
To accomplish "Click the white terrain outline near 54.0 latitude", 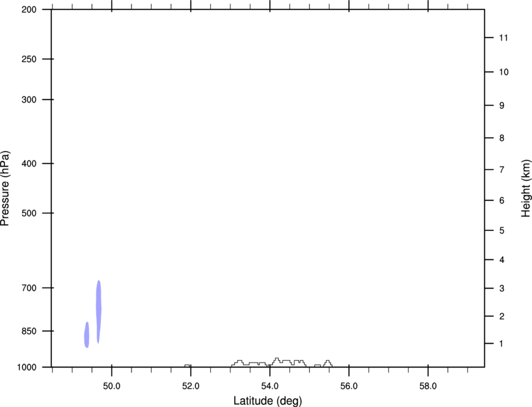I will [x=278, y=363].
